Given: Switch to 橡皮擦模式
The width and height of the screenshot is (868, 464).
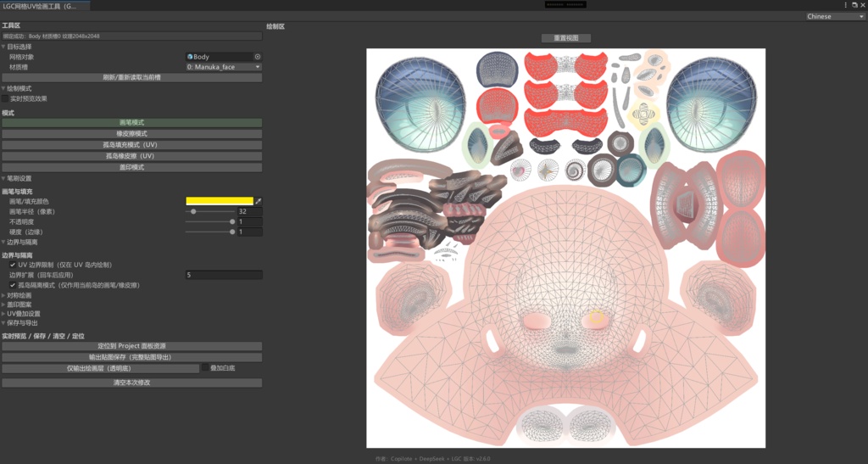Looking at the screenshot, I should [x=131, y=133].
